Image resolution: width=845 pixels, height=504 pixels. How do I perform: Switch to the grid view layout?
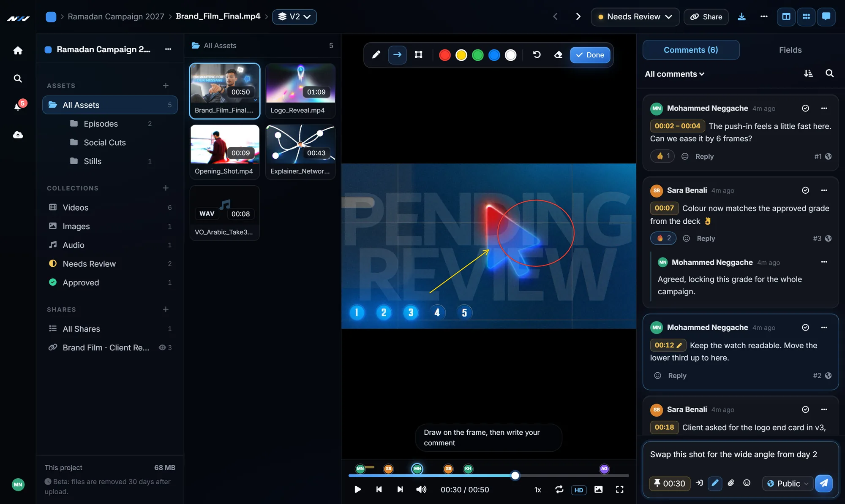click(x=806, y=17)
